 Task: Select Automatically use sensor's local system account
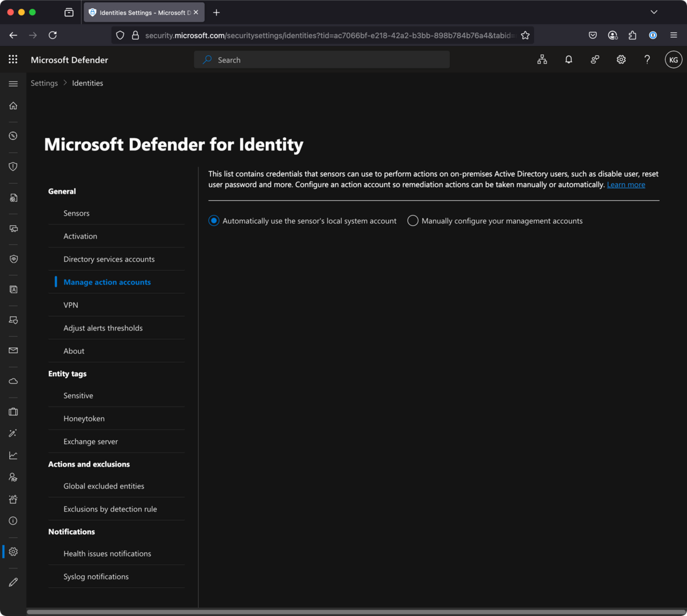pos(214,221)
